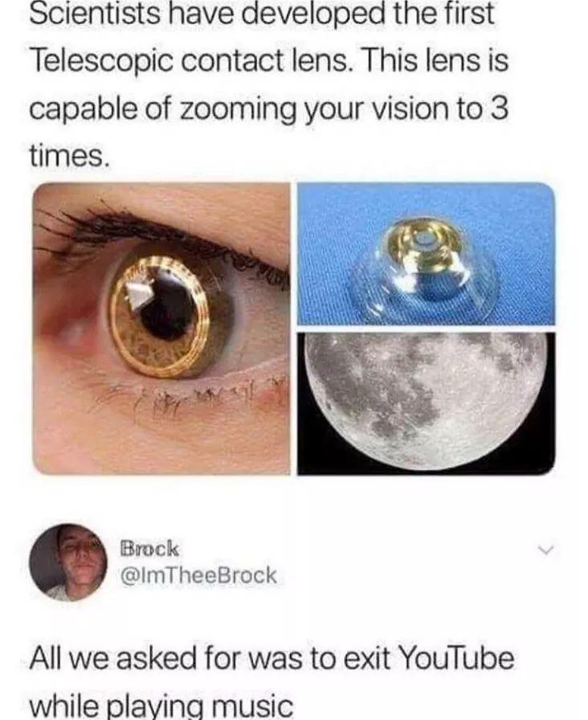This screenshot has width=588, height=720.
Task: Select the 'Scientists have developed the first' text line
Action: 262,14
